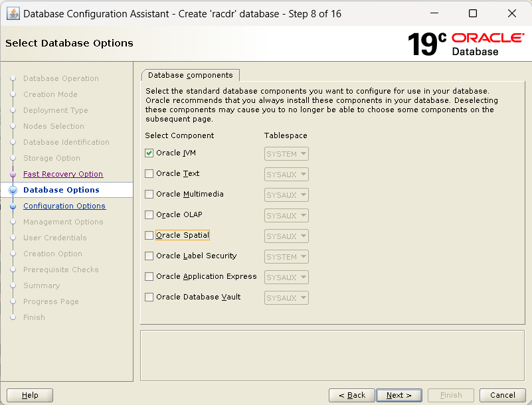Open Oracle Label Security tablespace dropdown

coord(286,257)
